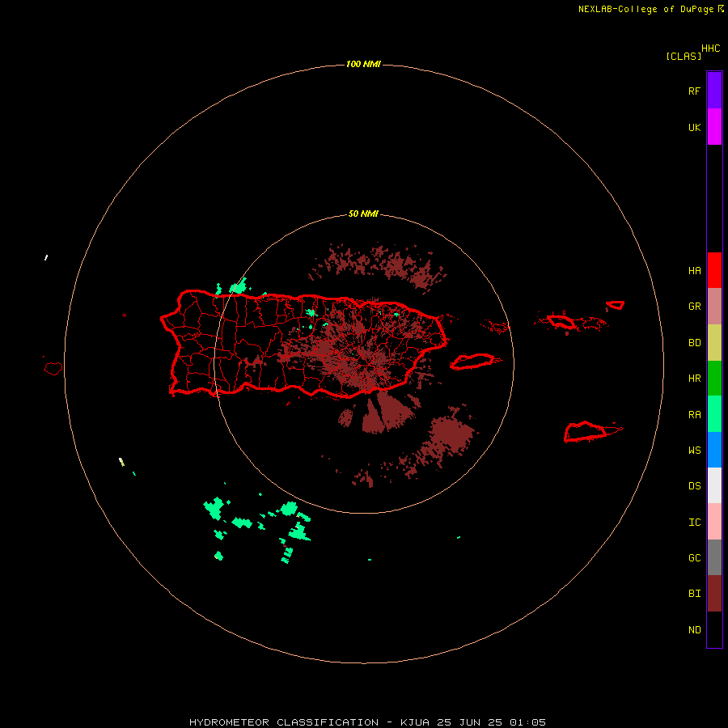Click the RF legend label
The image size is (728, 728).
pyautogui.click(x=694, y=91)
